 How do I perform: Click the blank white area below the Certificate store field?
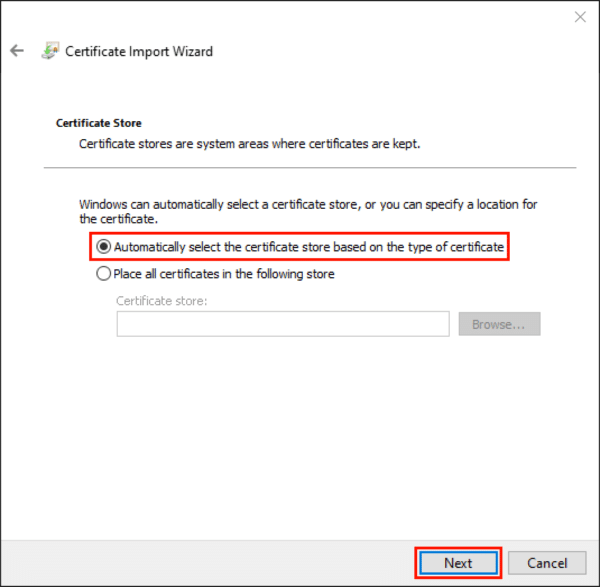pyautogui.click(x=300, y=430)
